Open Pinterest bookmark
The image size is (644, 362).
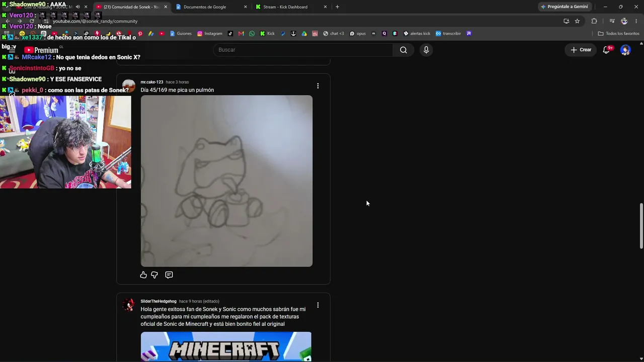tap(140, 34)
